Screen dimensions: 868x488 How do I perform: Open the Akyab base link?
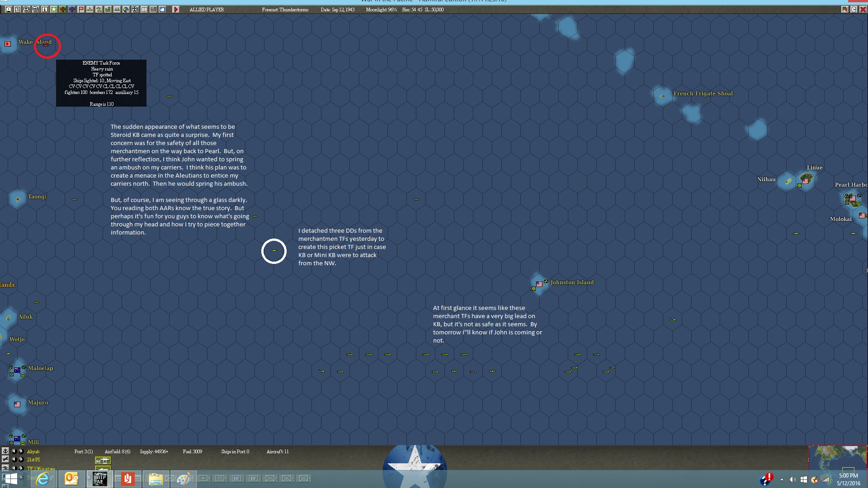pos(33,452)
